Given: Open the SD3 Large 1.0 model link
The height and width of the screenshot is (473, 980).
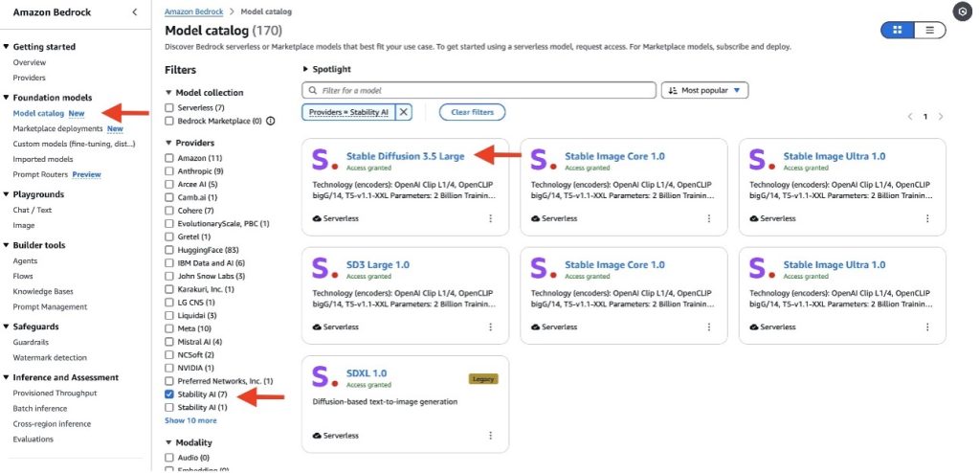Looking at the screenshot, I should tap(377, 264).
